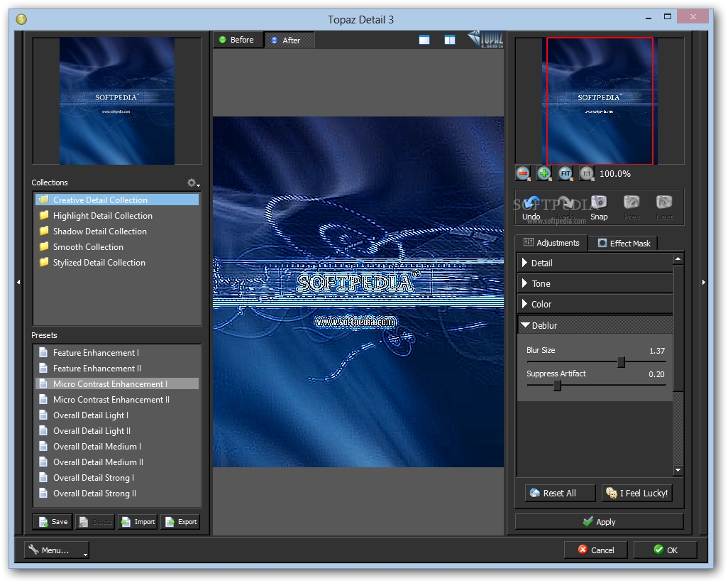Expand the Tone adjustments section
The image size is (728, 583).
click(595, 283)
